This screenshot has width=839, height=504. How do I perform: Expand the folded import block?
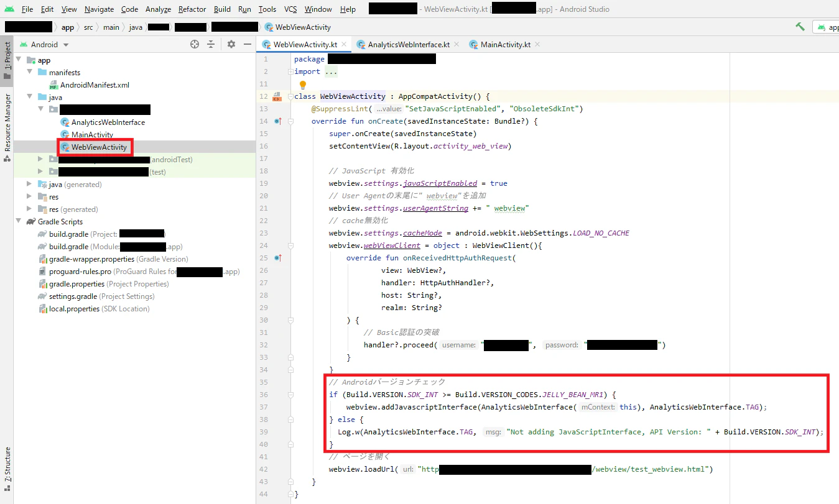(331, 71)
